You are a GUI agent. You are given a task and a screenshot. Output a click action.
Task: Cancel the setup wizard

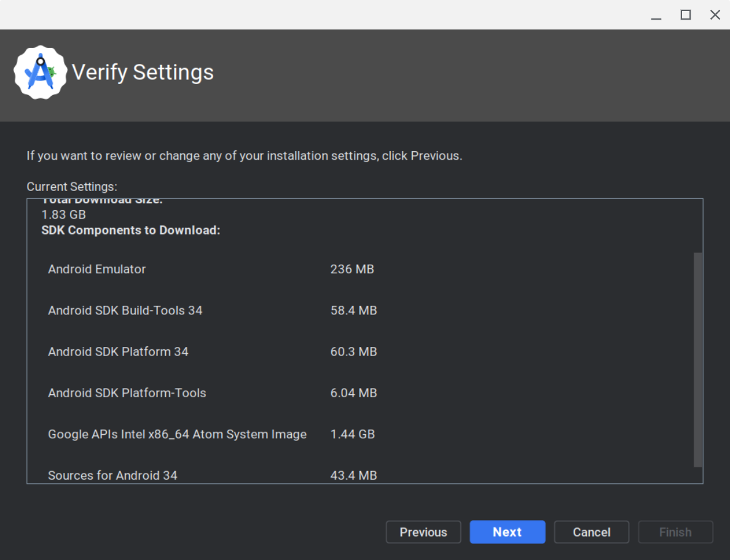[x=591, y=532]
